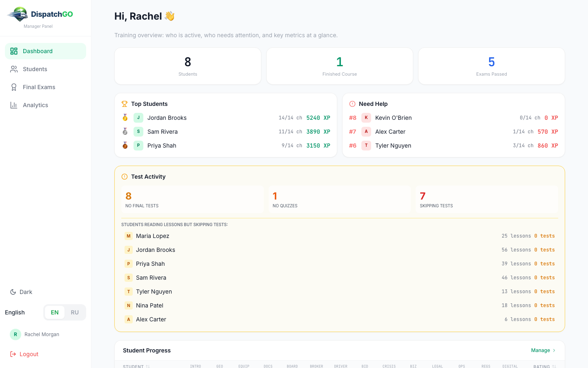
Task: Click the Need Help alert icon
Action: pos(352,104)
